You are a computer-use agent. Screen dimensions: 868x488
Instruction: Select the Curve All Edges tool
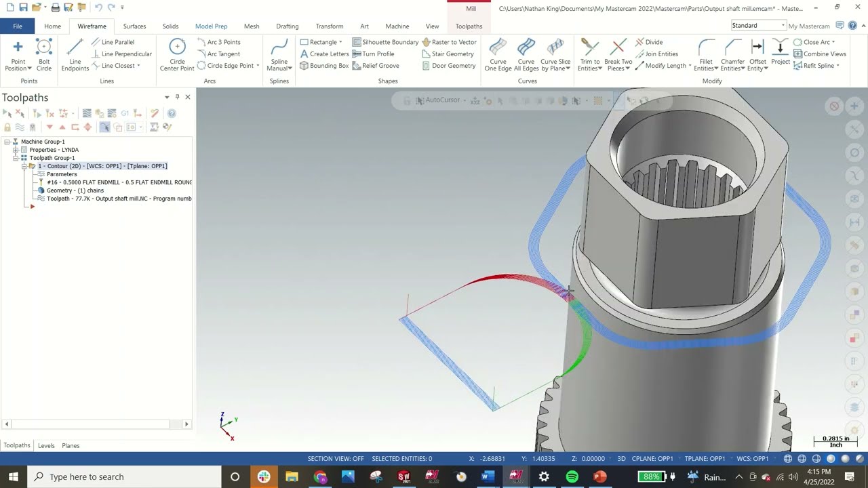pos(526,55)
